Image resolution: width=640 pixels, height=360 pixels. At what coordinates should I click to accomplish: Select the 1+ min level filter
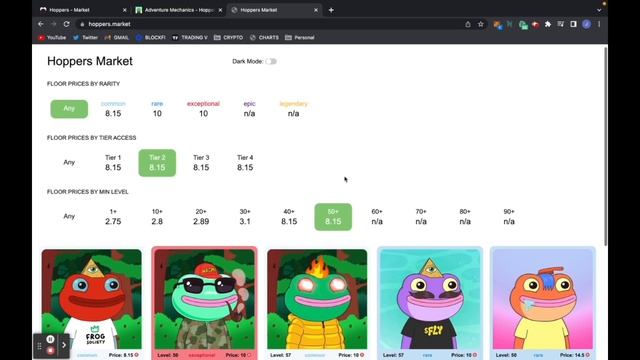click(x=113, y=216)
